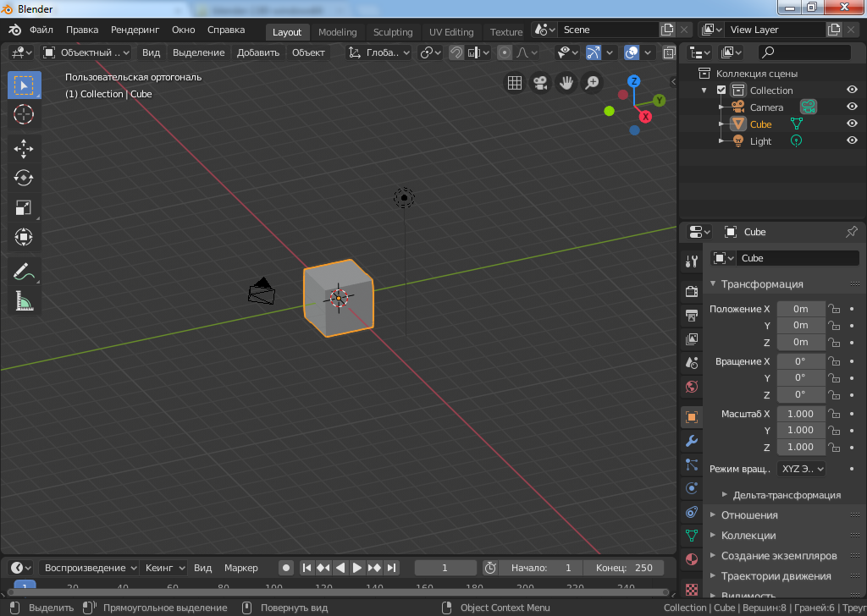Open the Modifiers wrench properties tab
The image size is (867, 616).
[x=691, y=441]
